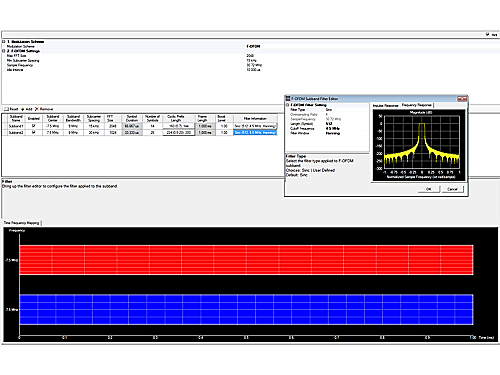Select the Subband2 name cell

point(16,132)
